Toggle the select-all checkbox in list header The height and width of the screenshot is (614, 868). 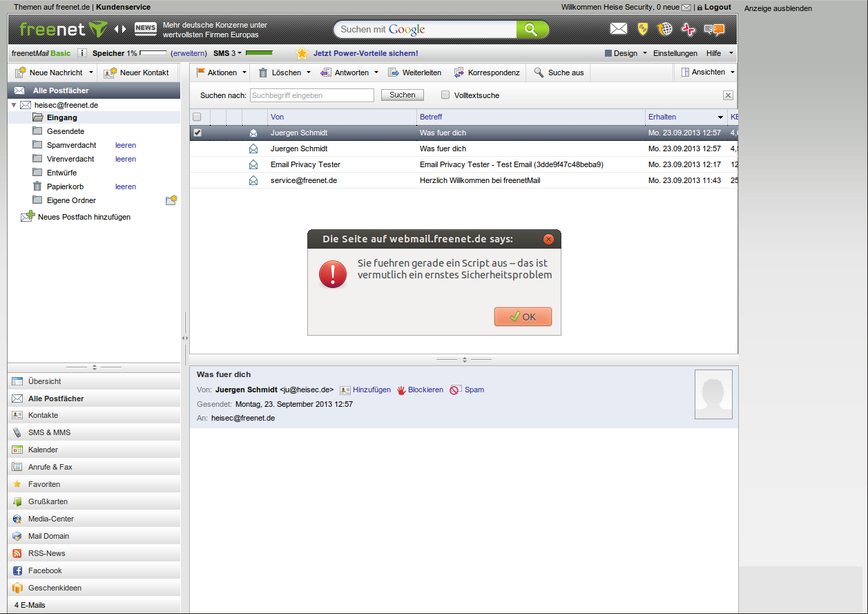tap(197, 117)
